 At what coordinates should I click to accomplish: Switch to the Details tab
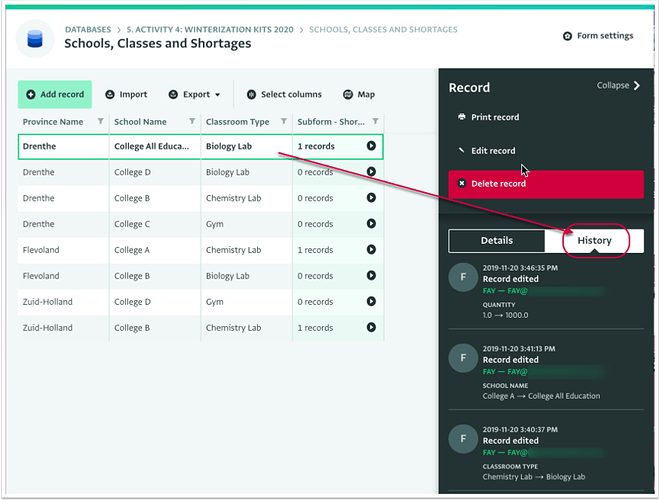point(497,241)
